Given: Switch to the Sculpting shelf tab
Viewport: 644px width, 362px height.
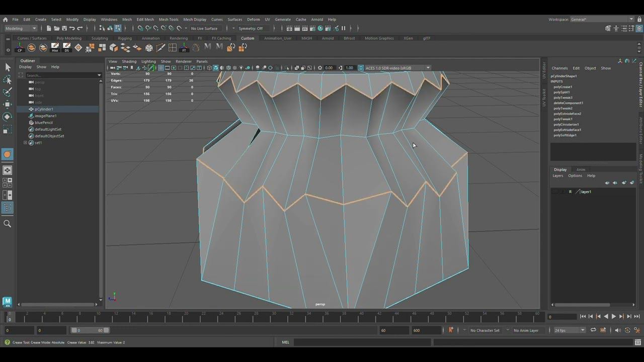Looking at the screenshot, I should [100, 38].
